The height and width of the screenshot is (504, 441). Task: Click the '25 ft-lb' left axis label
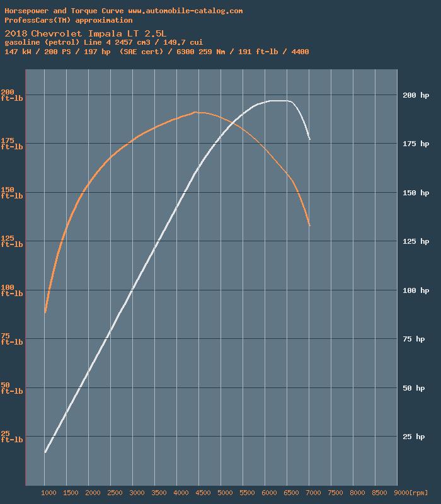tap(12, 437)
